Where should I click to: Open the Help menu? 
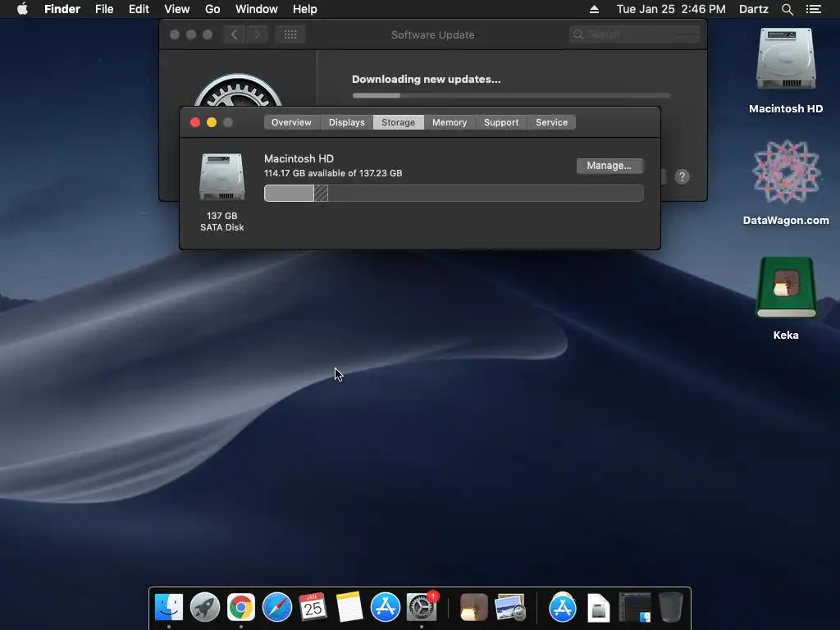(x=305, y=9)
